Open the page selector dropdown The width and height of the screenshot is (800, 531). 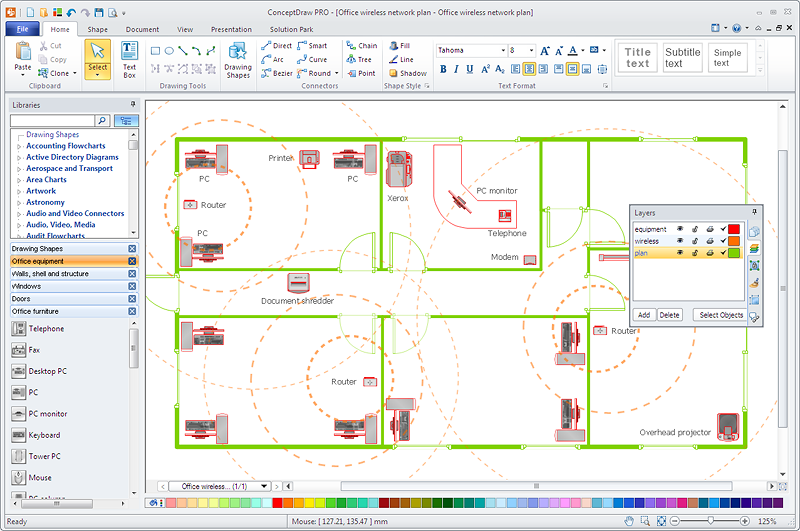tap(265, 486)
